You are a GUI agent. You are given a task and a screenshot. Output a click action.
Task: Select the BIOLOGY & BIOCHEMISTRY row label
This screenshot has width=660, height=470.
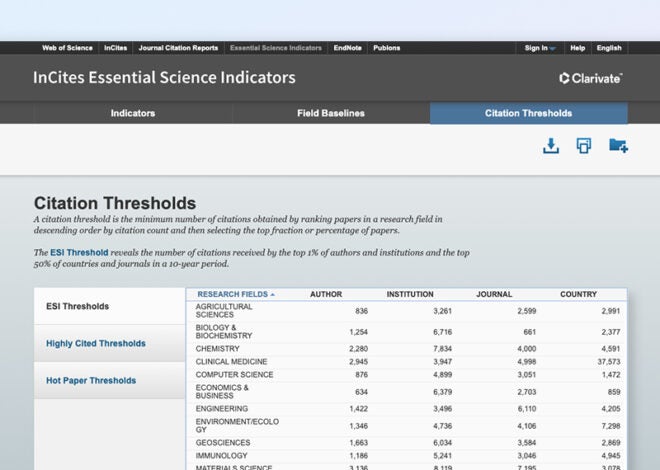click(x=224, y=332)
